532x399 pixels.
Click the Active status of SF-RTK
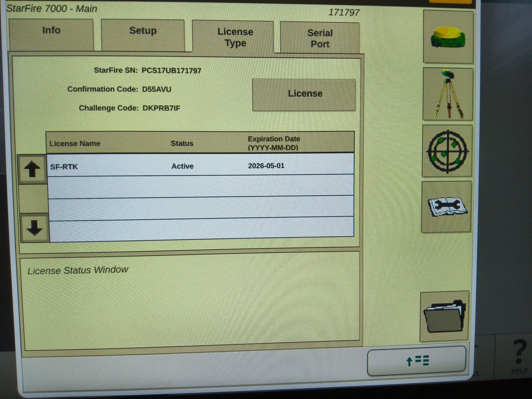click(182, 166)
